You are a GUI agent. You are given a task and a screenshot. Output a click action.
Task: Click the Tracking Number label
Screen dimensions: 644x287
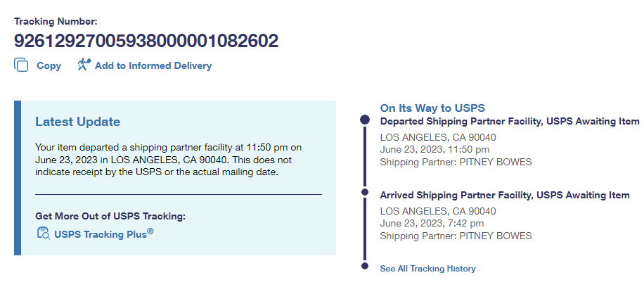coord(56,22)
